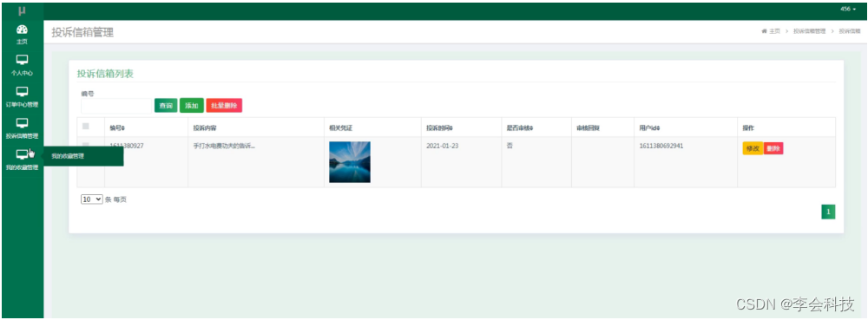Image resolution: width=868 pixels, height=320 pixels.
Task: Open the 个人中心 sidebar icon
Action: [x=23, y=60]
